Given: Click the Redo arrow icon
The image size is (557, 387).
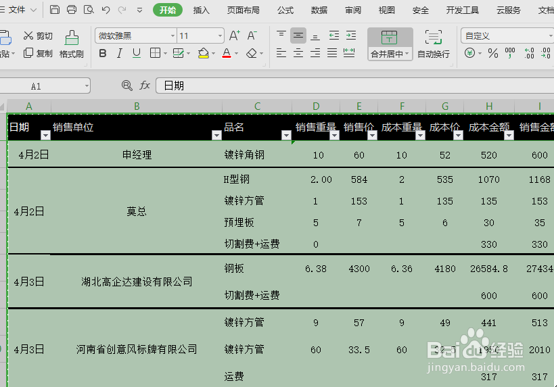Looking at the screenshot, I should click(x=122, y=10).
